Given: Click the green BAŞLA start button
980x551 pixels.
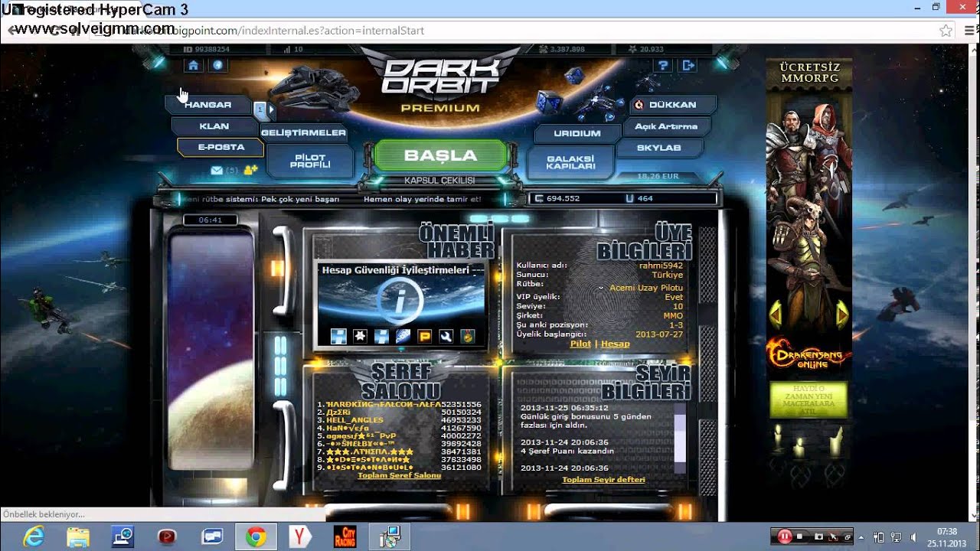Looking at the screenshot, I should click(440, 155).
